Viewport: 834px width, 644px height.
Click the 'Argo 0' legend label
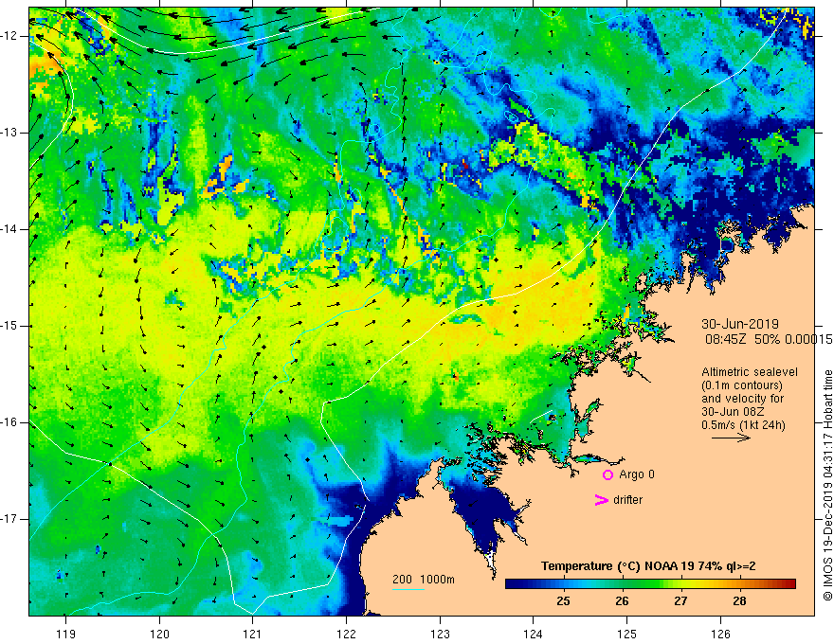[637, 474]
